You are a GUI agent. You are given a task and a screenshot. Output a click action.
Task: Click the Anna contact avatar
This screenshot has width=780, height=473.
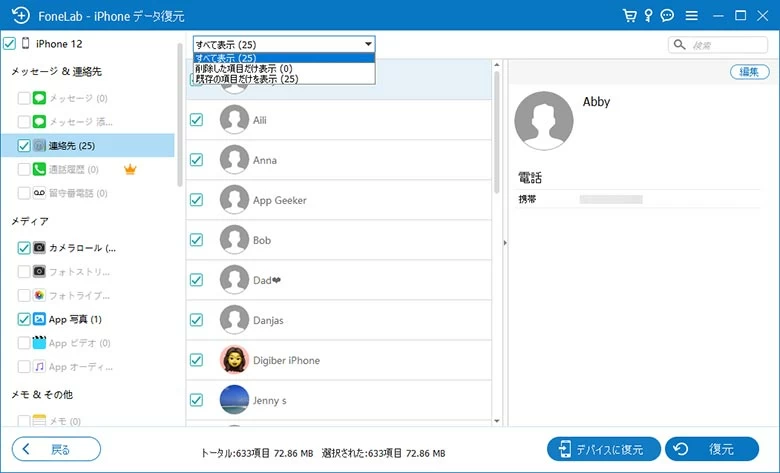click(x=234, y=160)
